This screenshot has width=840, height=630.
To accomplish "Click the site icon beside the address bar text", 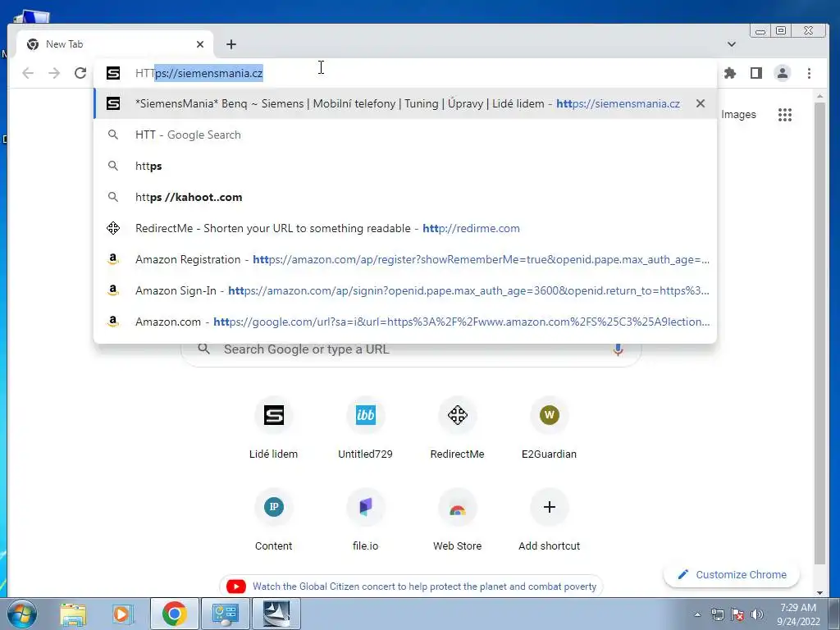I will point(113,73).
